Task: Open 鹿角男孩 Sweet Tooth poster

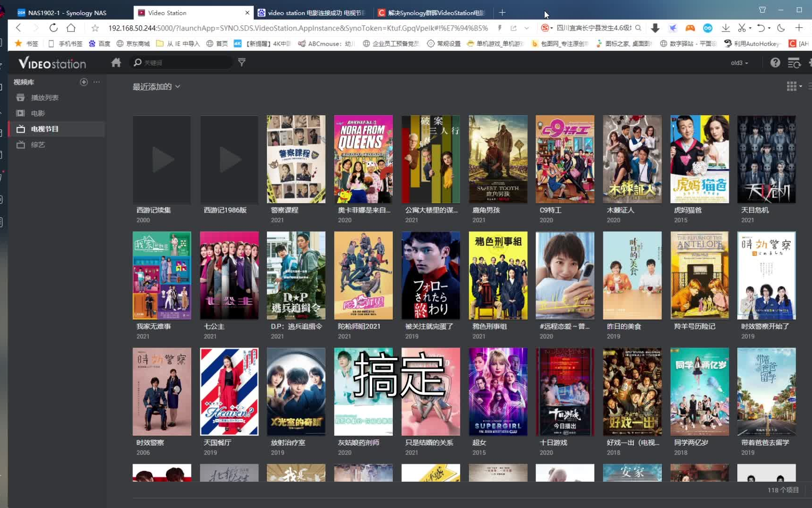Action: 498,159
